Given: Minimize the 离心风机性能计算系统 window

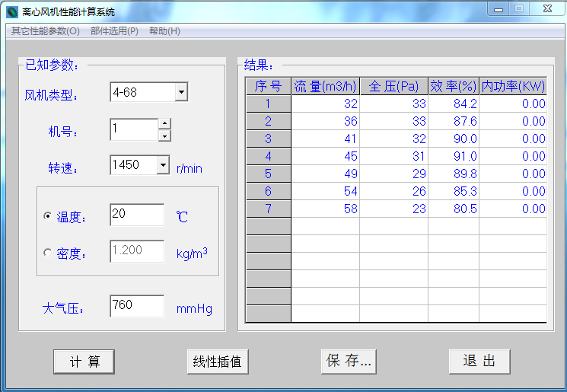Looking at the screenshot, I should point(499,9).
